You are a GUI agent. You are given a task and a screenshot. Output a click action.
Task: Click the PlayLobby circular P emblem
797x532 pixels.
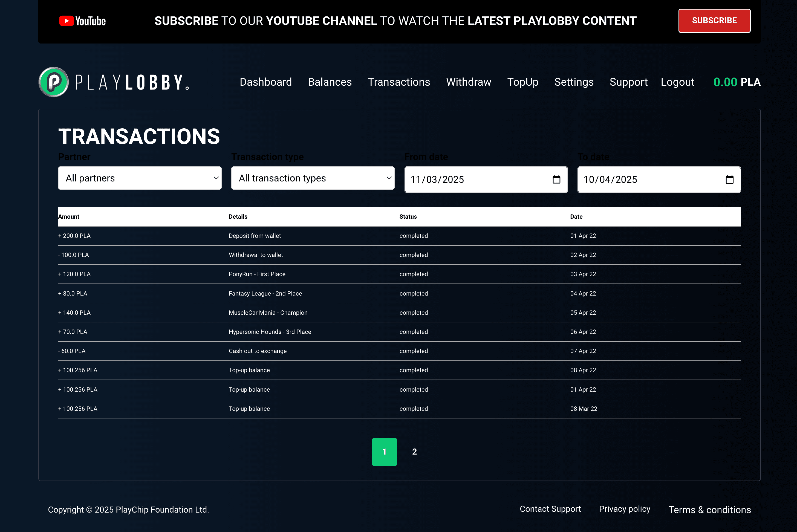(x=53, y=82)
